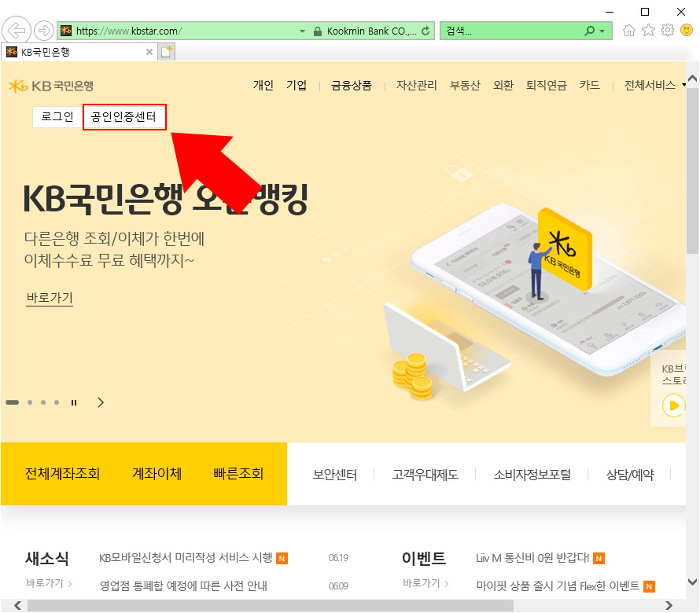Open the 카드 menu
The height and width of the screenshot is (613, 700).
(589, 85)
